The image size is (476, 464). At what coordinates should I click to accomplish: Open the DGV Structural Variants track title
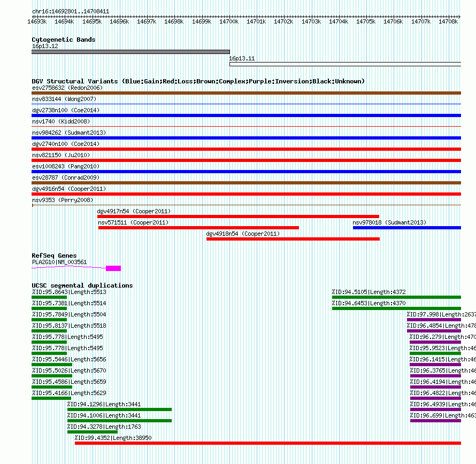pos(198,81)
